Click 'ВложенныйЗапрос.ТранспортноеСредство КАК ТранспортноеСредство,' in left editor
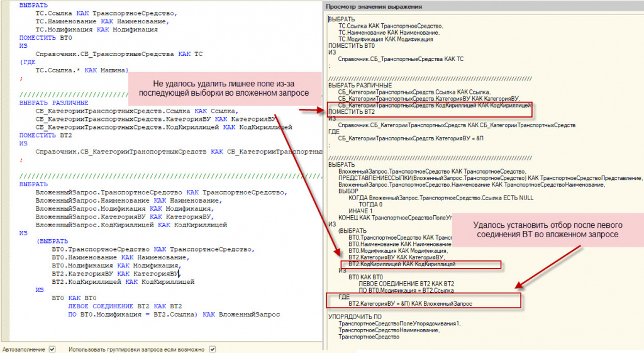 point(161,193)
